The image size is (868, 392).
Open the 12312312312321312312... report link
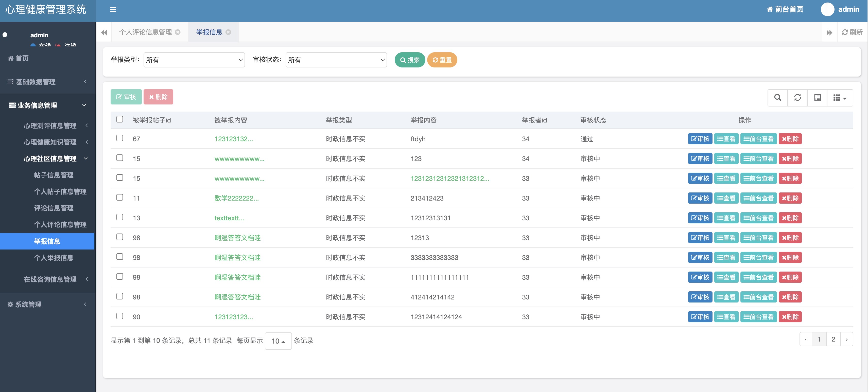pos(450,179)
